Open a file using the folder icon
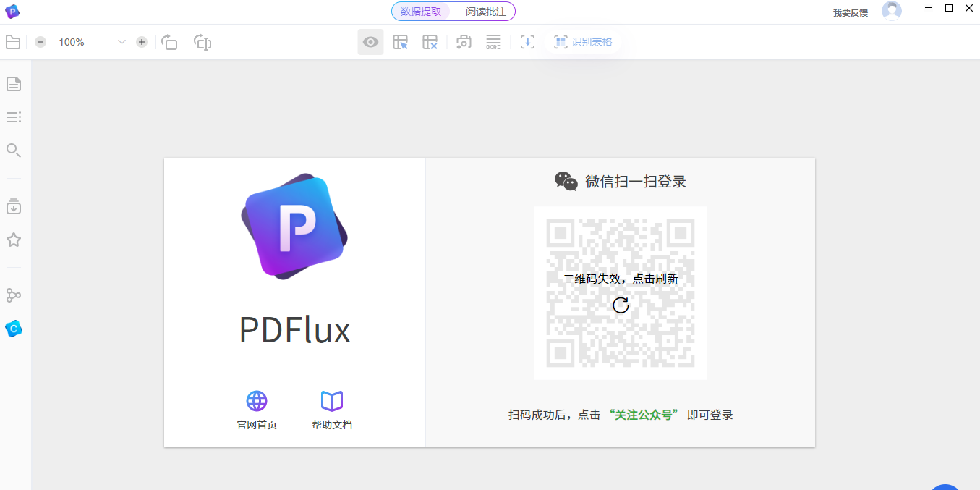 click(x=13, y=41)
